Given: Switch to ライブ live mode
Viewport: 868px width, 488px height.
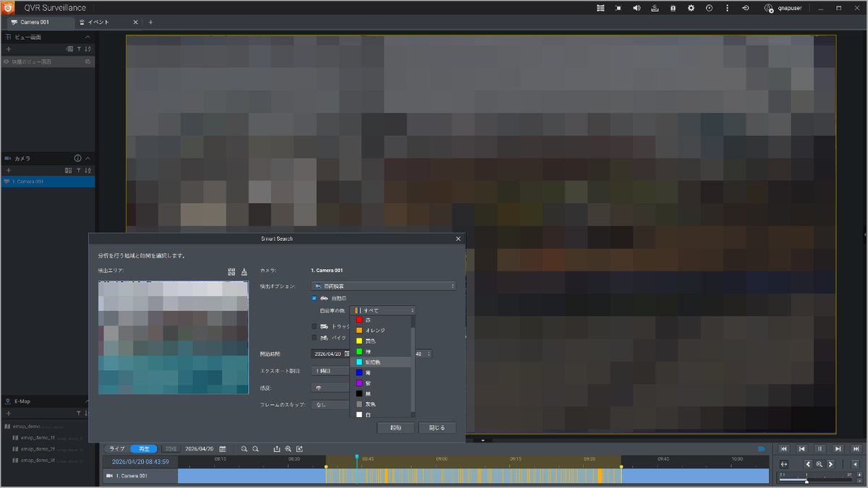Looking at the screenshot, I should (x=116, y=449).
